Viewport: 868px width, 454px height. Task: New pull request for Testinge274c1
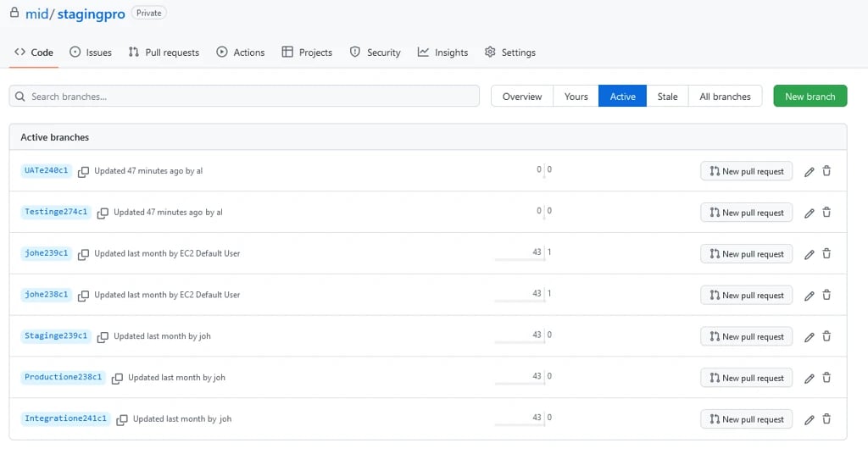[746, 213]
